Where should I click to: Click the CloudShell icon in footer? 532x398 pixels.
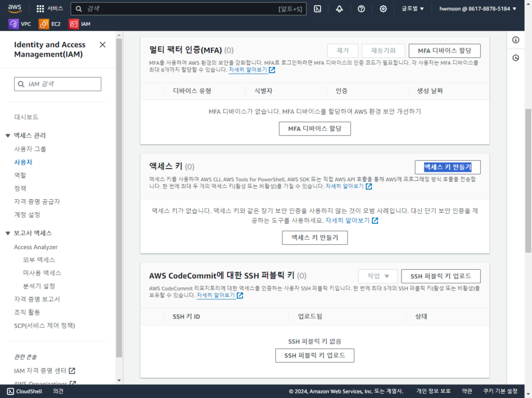pyautogui.click(x=10, y=391)
